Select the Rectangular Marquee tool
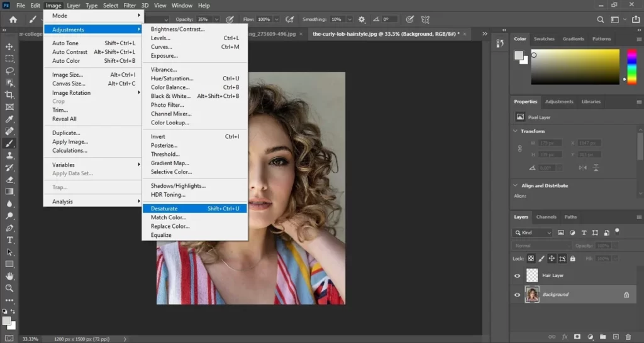The image size is (644, 343). tap(9, 58)
